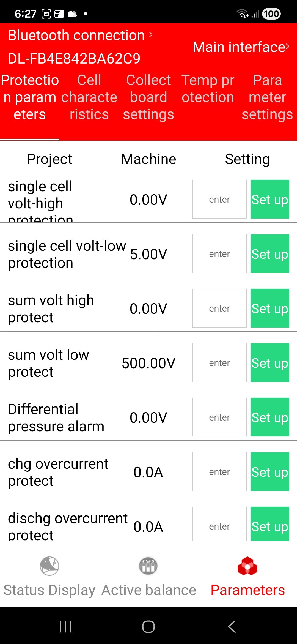
Task: Switch to Cell characteristics tab
Action: 89,97
